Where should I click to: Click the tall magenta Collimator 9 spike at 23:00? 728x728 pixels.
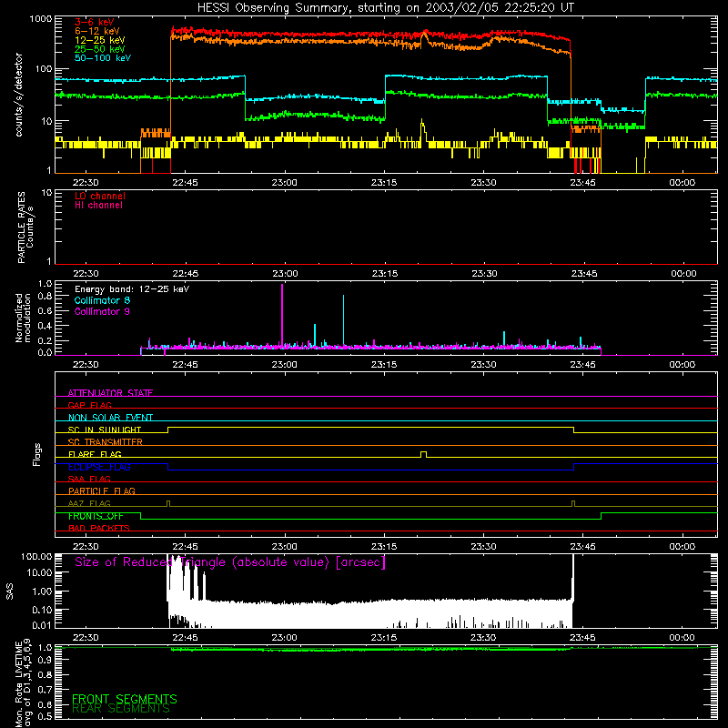(282, 316)
